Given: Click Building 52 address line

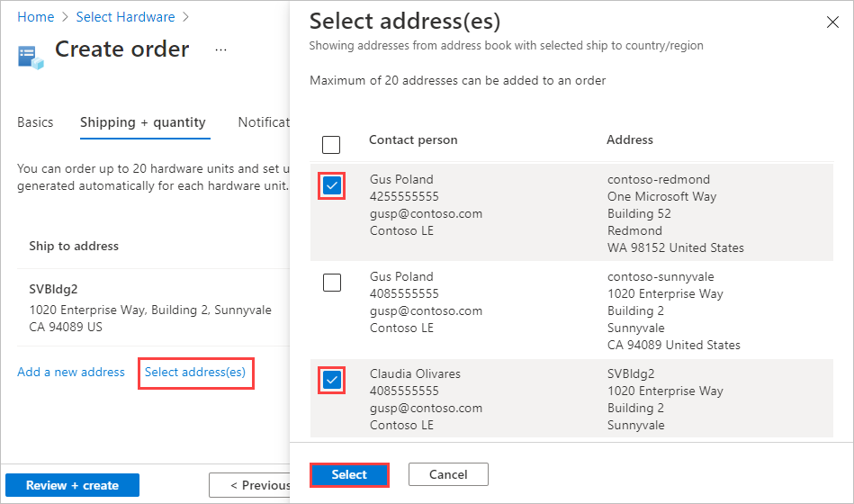Looking at the screenshot, I should click(x=639, y=213).
